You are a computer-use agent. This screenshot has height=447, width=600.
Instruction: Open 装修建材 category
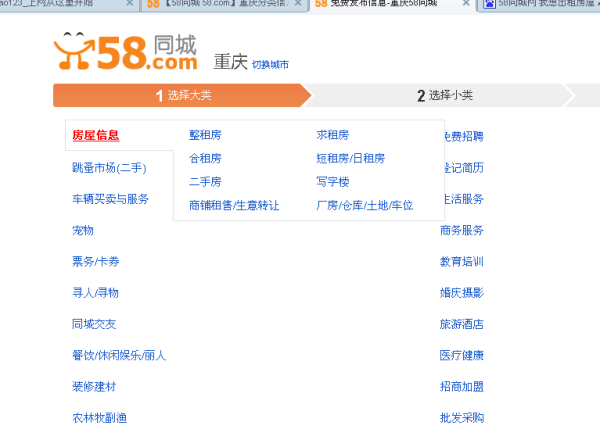coord(94,387)
